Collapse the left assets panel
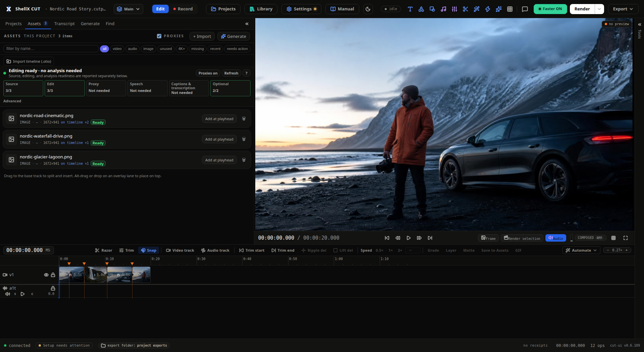The image size is (644, 352). pyautogui.click(x=247, y=24)
